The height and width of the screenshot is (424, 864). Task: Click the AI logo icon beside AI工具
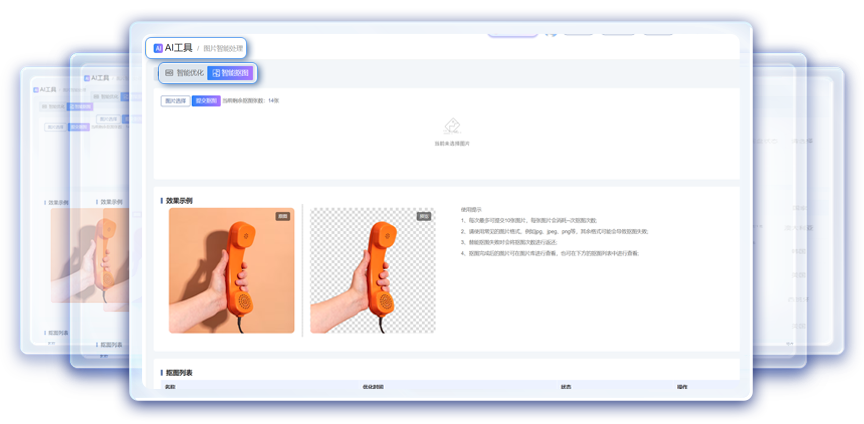click(x=158, y=48)
